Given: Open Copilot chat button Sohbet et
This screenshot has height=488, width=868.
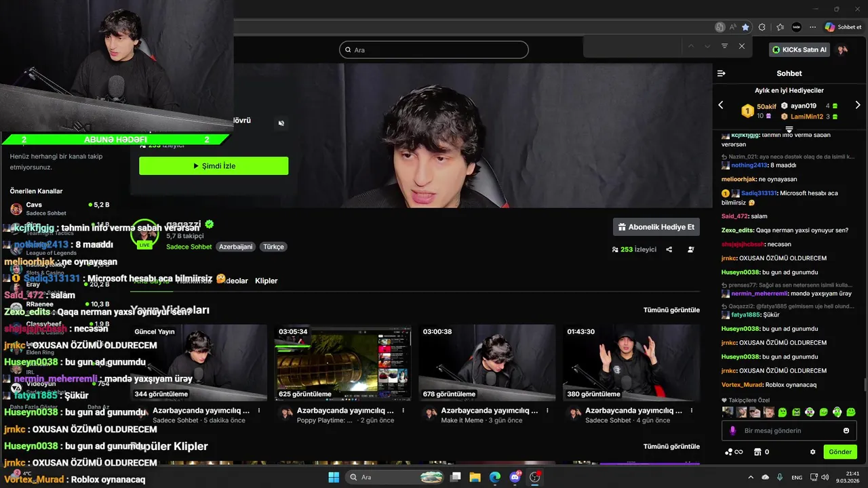Looking at the screenshot, I should (843, 27).
